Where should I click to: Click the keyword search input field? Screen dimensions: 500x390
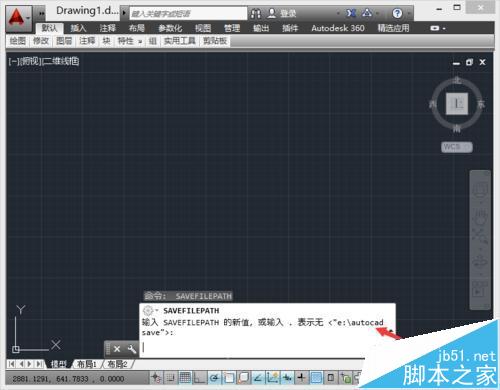coord(188,14)
